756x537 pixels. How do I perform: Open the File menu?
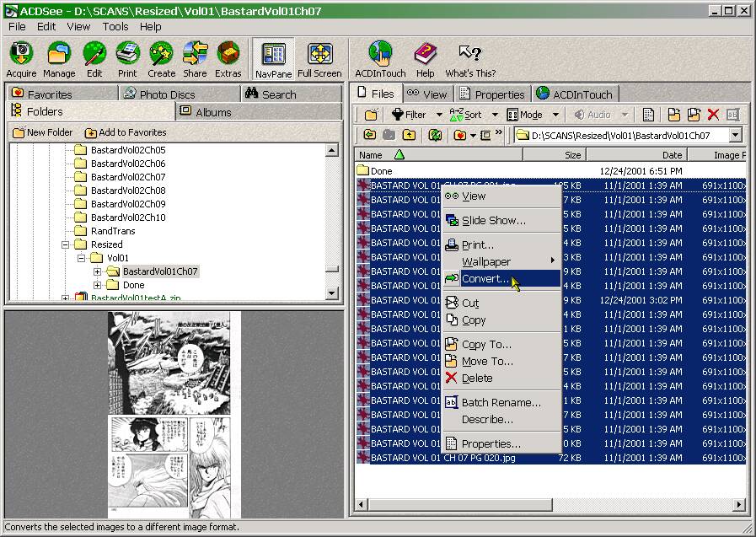pos(17,26)
